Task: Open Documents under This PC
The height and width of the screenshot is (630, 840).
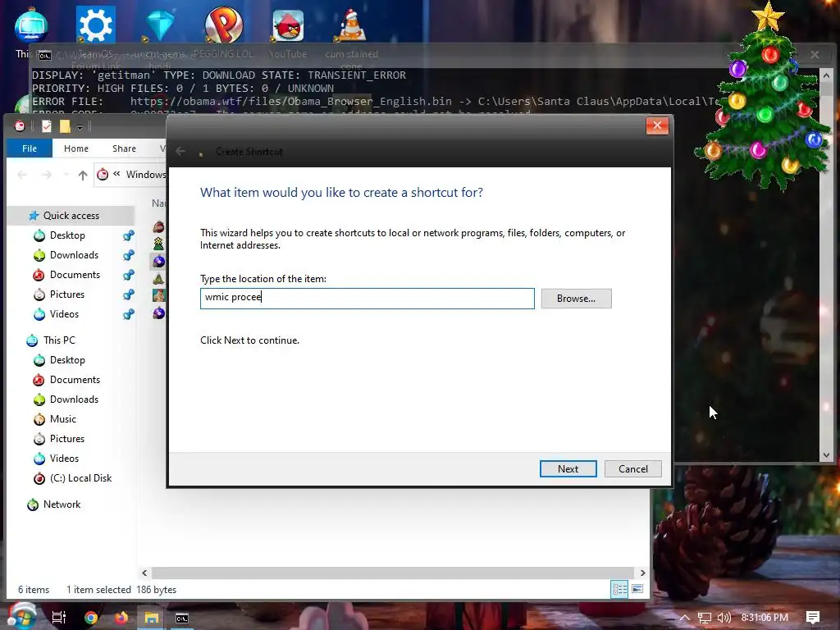Action: tap(75, 380)
